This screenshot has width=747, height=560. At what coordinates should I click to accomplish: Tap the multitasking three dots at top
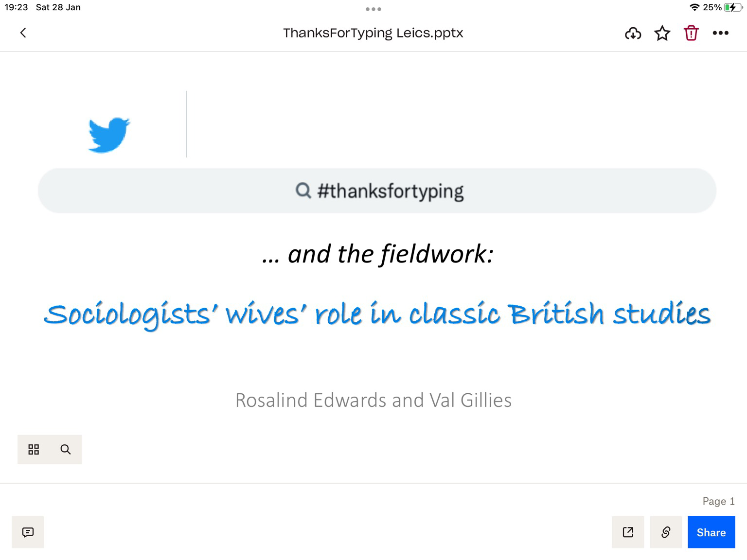pos(373,9)
